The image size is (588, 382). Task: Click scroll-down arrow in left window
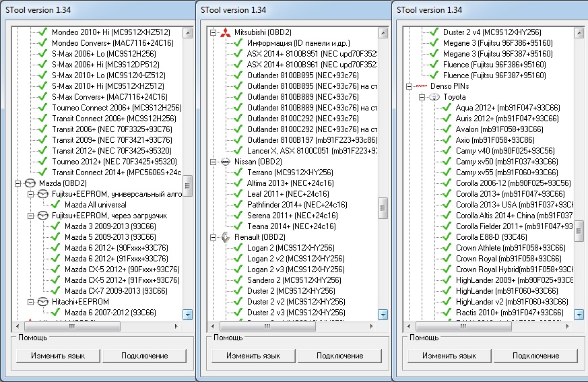187,315
